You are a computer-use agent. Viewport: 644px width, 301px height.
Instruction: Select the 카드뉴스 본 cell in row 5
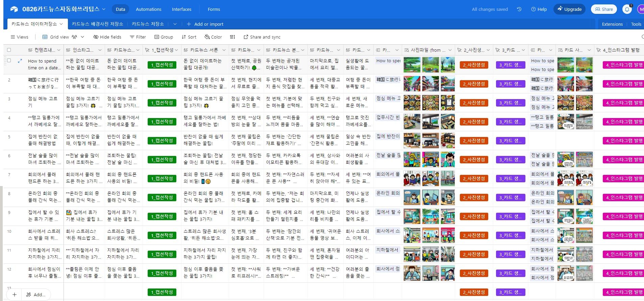point(286,140)
